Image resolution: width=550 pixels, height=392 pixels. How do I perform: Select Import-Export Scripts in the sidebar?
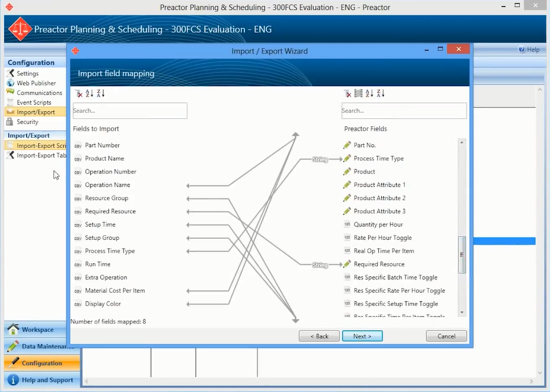(36, 146)
